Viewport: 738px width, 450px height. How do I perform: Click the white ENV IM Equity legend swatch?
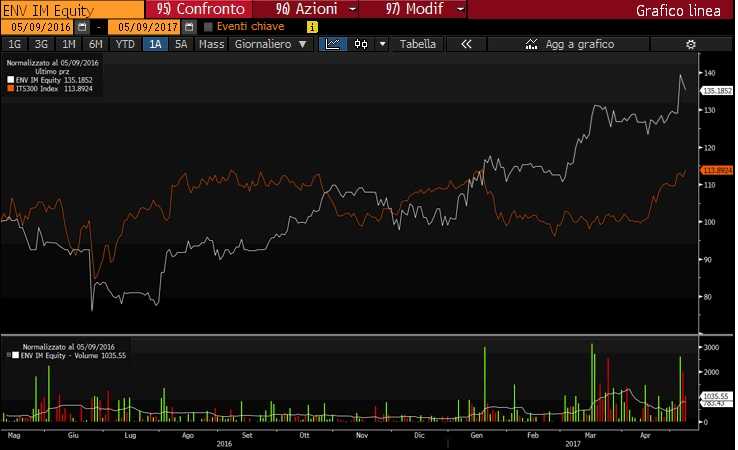(x=11, y=80)
